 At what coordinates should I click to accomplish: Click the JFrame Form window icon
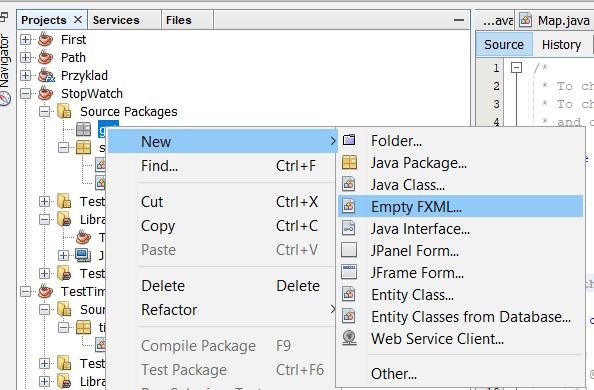tap(349, 272)
